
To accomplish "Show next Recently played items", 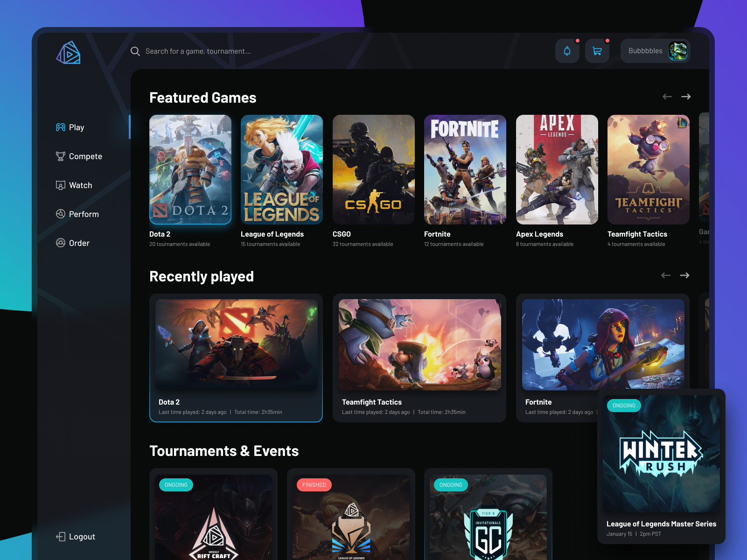I will pos(684,275).
